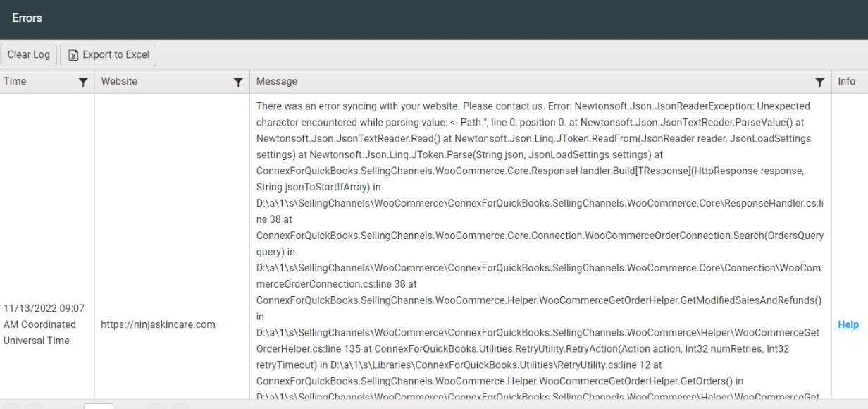Click the Info column header
Image resolution: width=868 pixels, height=409 pixels.
(x=847, y=81)
